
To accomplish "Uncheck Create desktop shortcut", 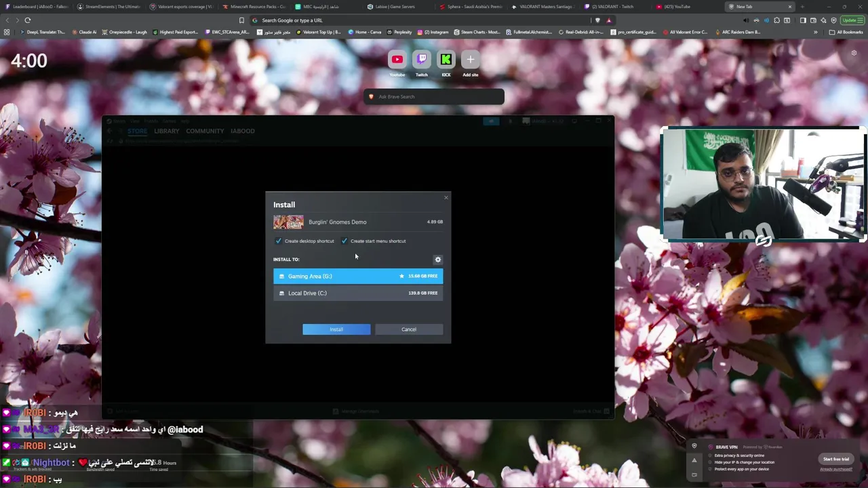I will tap(278, 241).
